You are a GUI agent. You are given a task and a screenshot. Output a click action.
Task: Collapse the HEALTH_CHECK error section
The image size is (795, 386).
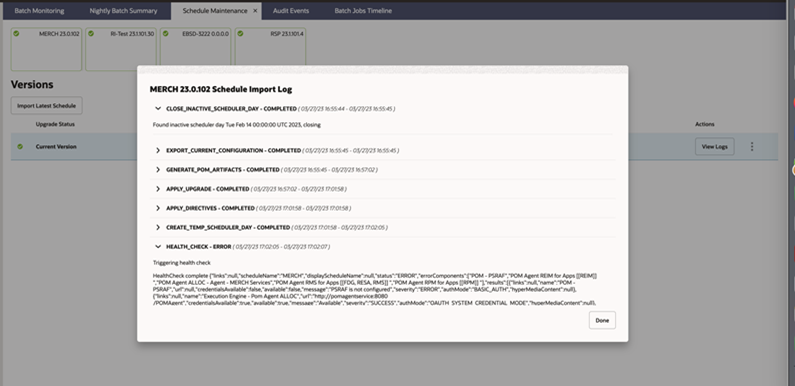coord(158,247)
